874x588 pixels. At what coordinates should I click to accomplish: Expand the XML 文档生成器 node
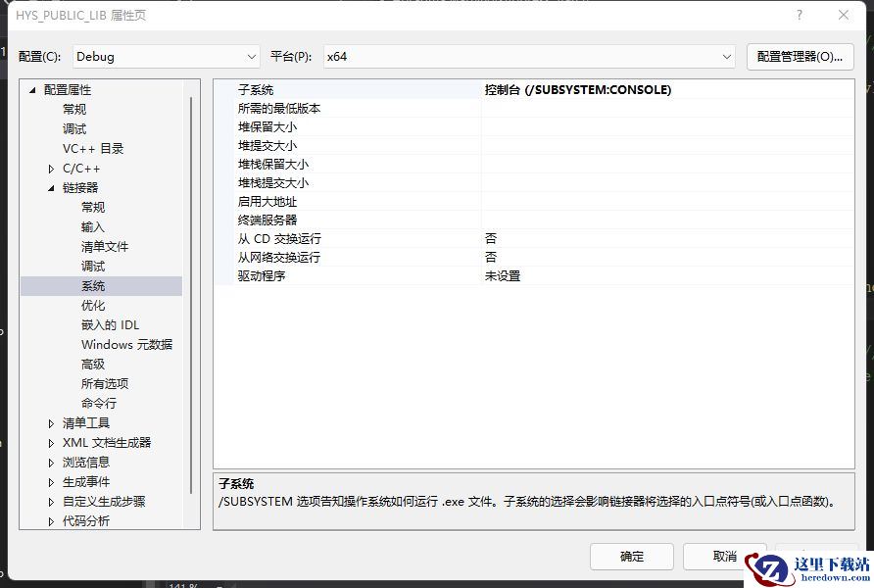[52, 443]
